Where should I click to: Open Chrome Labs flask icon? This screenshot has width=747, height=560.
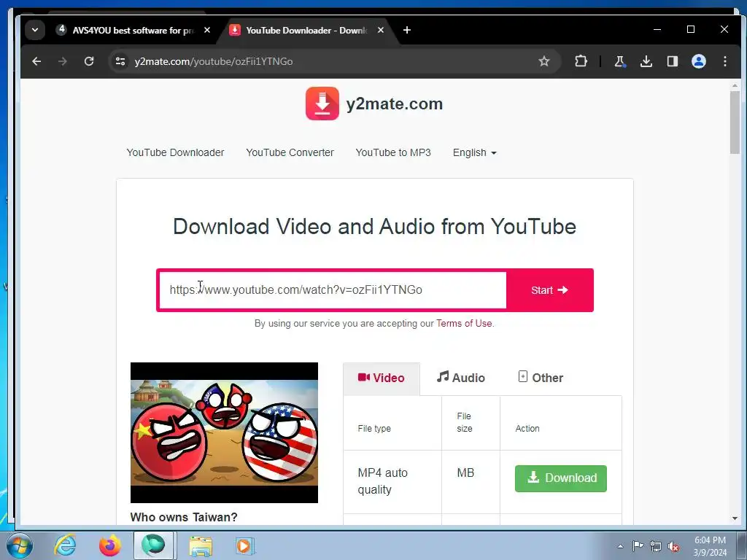click(x=619, y=61)
